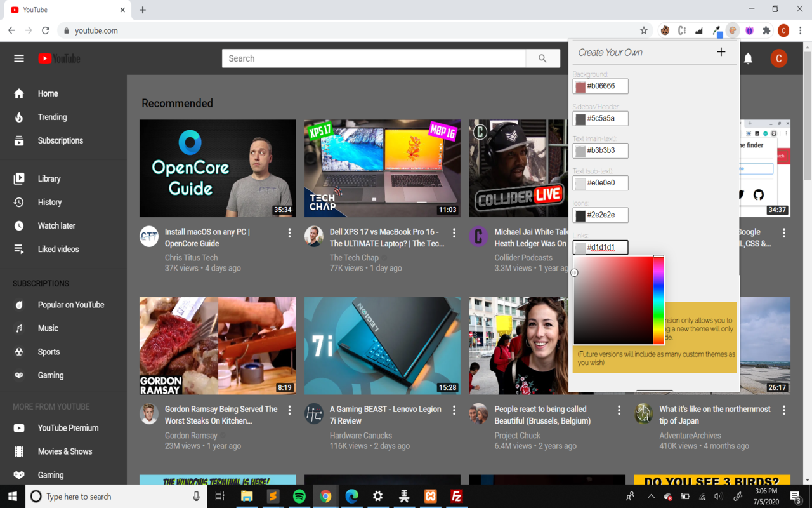The width and height of the screenshot is (812, 508).
Task: Launch Spotify from the taskbar
Action: (299, 496)
